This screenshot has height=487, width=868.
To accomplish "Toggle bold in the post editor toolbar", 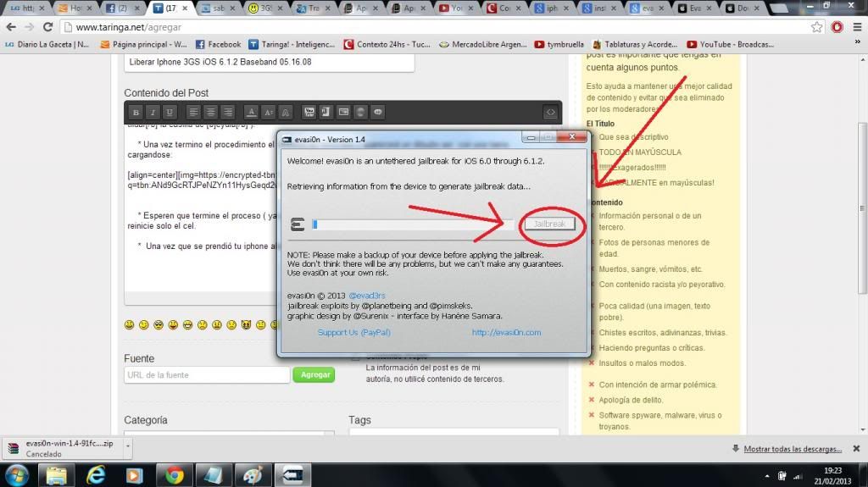I will (136, 113).
